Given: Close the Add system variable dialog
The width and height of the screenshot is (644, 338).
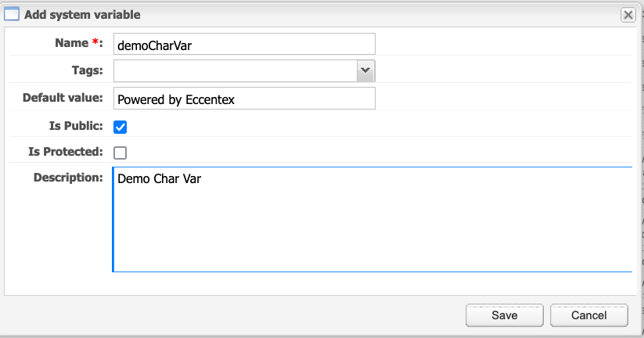Looking at the screenshot, I should [x=628, y=15].
